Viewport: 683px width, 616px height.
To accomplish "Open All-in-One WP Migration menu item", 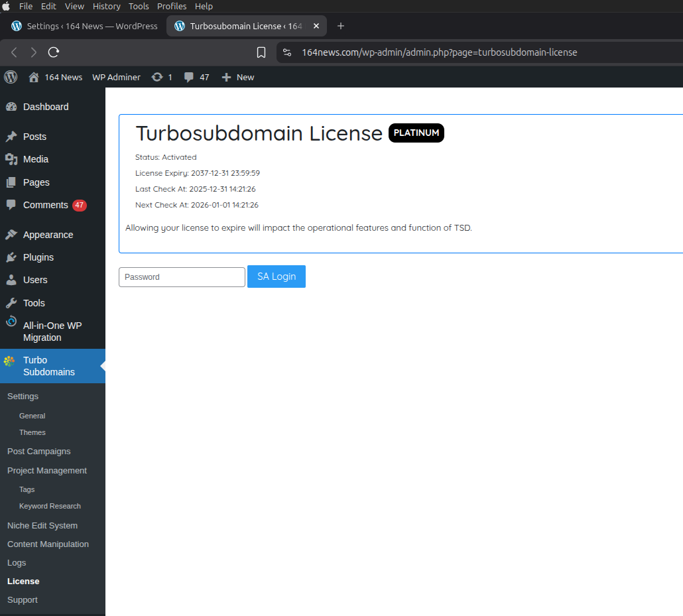I will pos(52,332).
